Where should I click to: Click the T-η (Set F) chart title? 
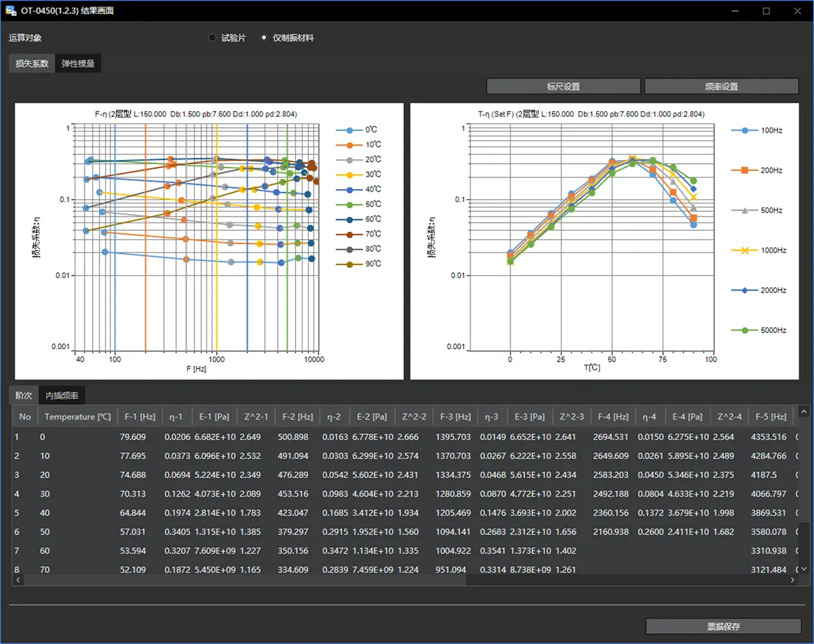(591, 114)
